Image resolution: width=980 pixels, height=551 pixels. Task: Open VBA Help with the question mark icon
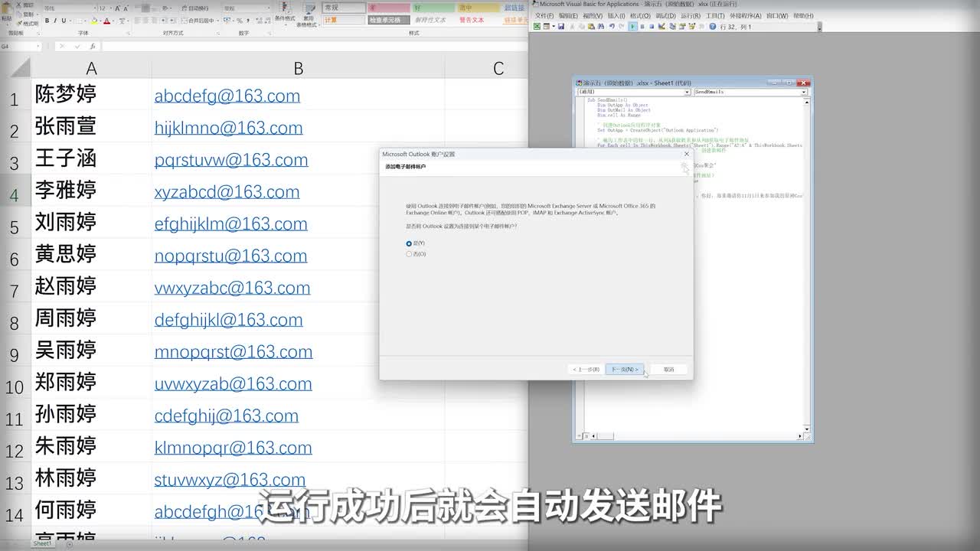click(712, 27)
